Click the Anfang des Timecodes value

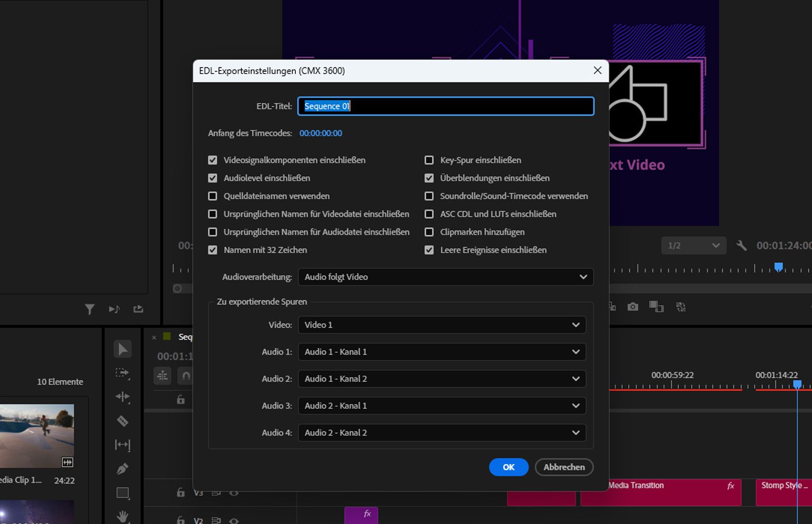pyautogui.click(x=321, y=133)
